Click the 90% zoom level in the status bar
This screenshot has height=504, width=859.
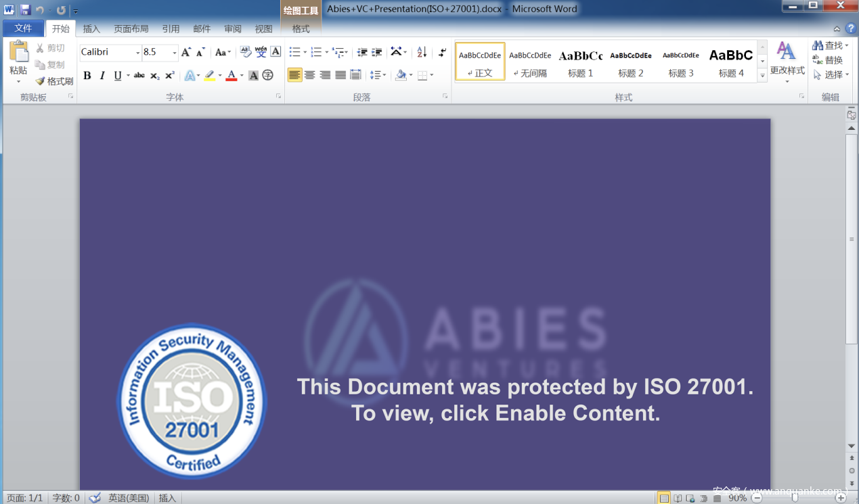click(x=737, y=498)
